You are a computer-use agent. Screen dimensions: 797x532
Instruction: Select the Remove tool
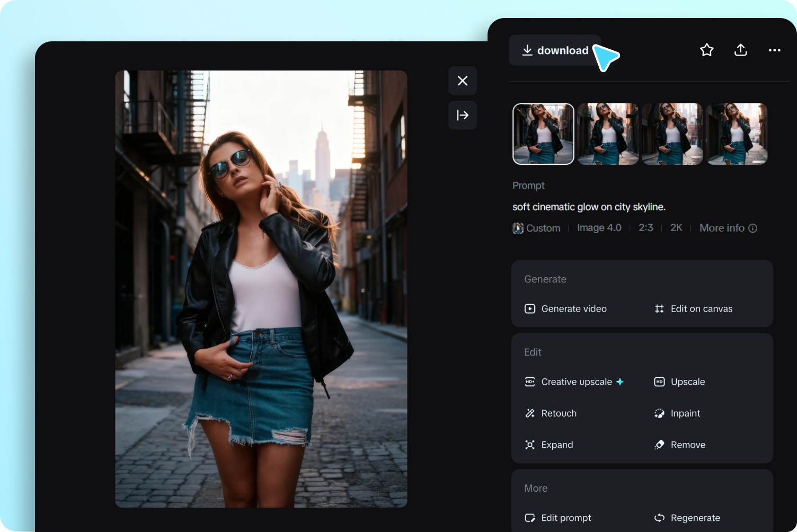click(679, 445)
